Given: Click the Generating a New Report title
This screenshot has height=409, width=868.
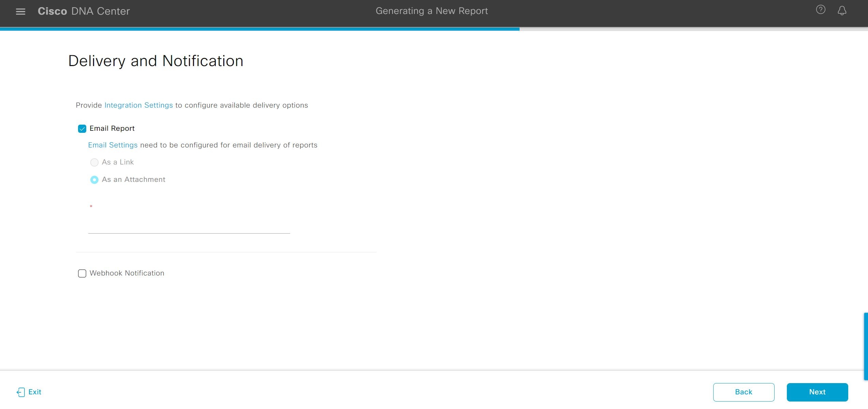Looking at the screenshot, I should [x=432, y=11].
